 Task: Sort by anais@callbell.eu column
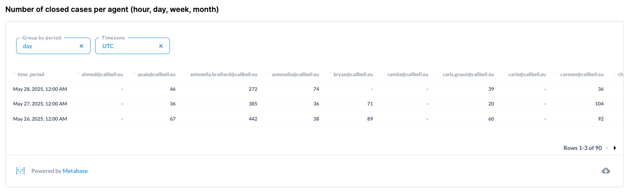pyautogui.click(x=156, y=74)
